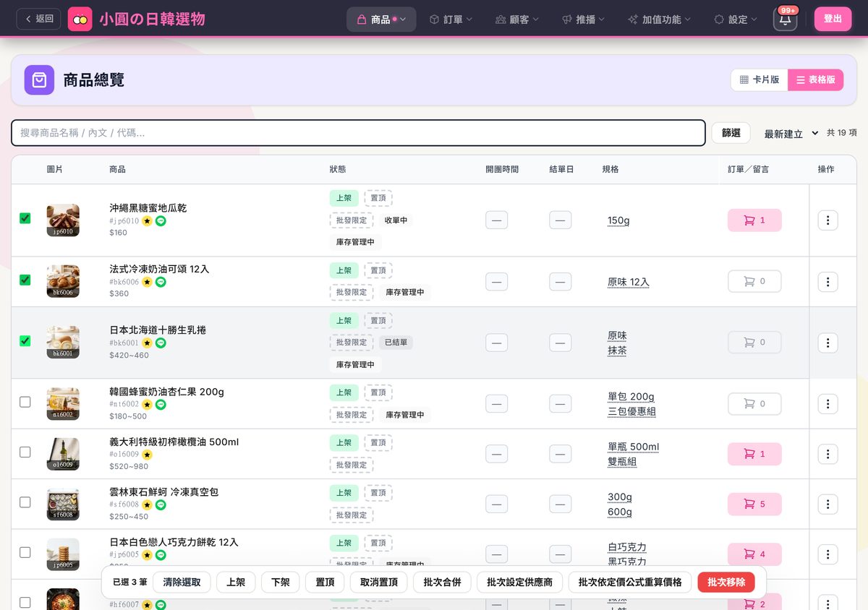
Task: Click the 雙瓶組 spec link
Action: [622, 462]
